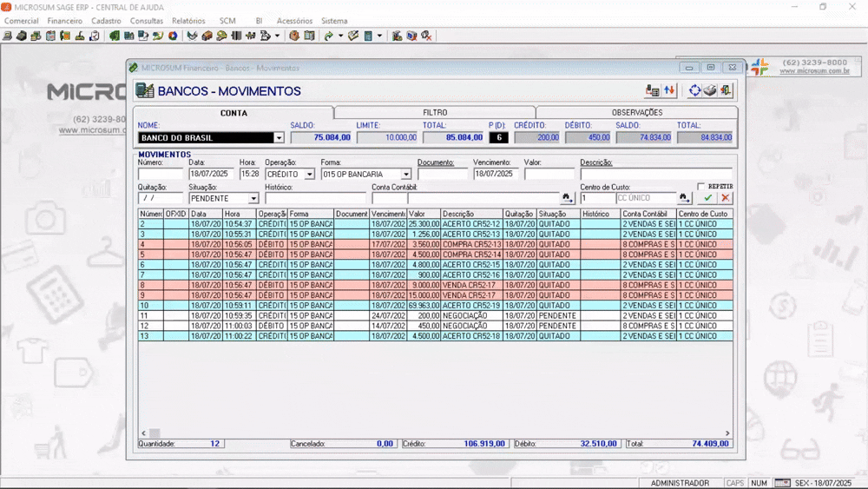Expand the Operação dropdown
This screenshot has width=868, height=489.
310,174
